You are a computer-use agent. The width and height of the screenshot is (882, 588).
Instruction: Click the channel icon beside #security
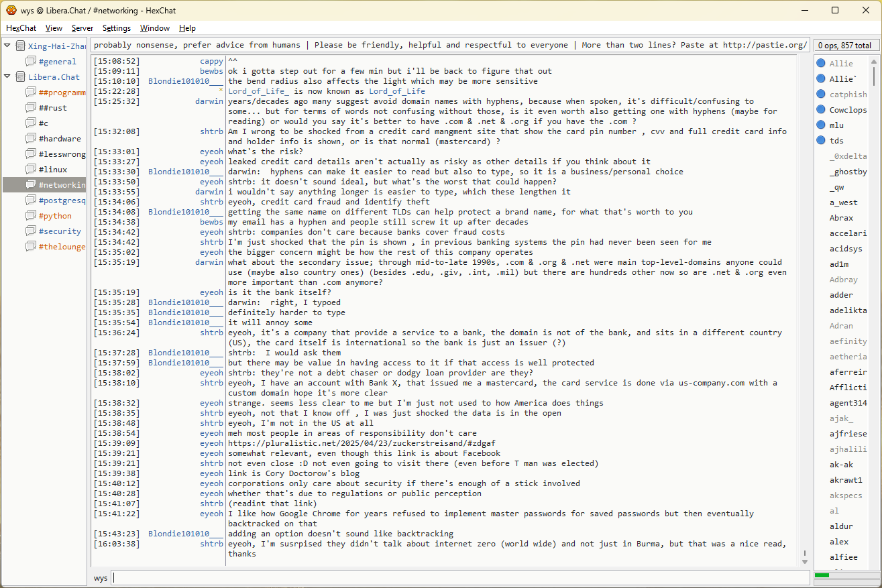tap(31, 231)
